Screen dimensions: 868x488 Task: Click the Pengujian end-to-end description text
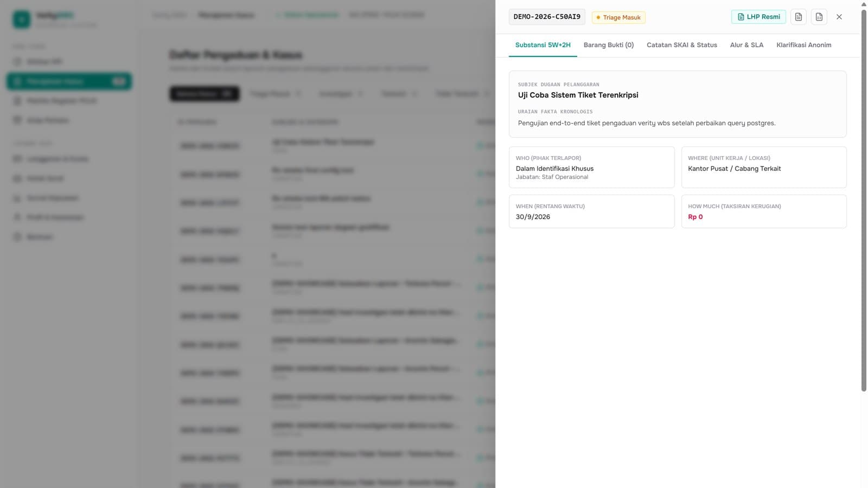click(x=647, y=123)
